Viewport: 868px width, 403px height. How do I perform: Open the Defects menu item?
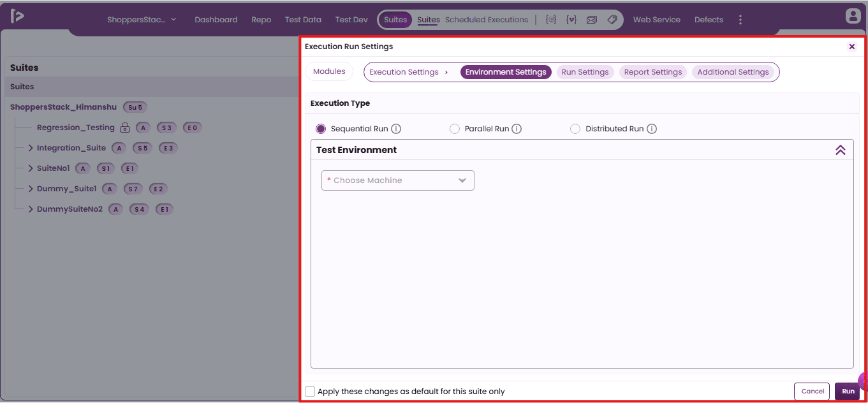[x=709, y=20]
